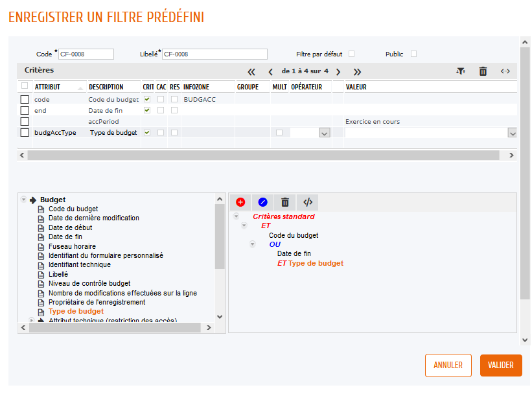Click the code view icon in tree toolbar
Screen dimensions: 532x394
[x=308, y=202]
